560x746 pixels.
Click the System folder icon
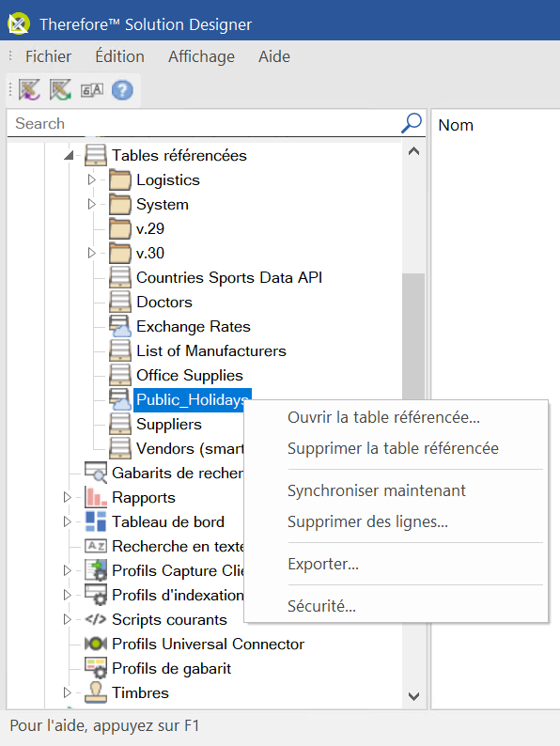[x=120, y=205]
